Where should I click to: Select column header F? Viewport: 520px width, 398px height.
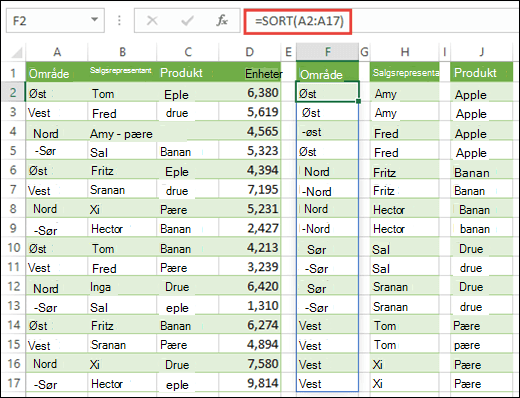[328, 52]
